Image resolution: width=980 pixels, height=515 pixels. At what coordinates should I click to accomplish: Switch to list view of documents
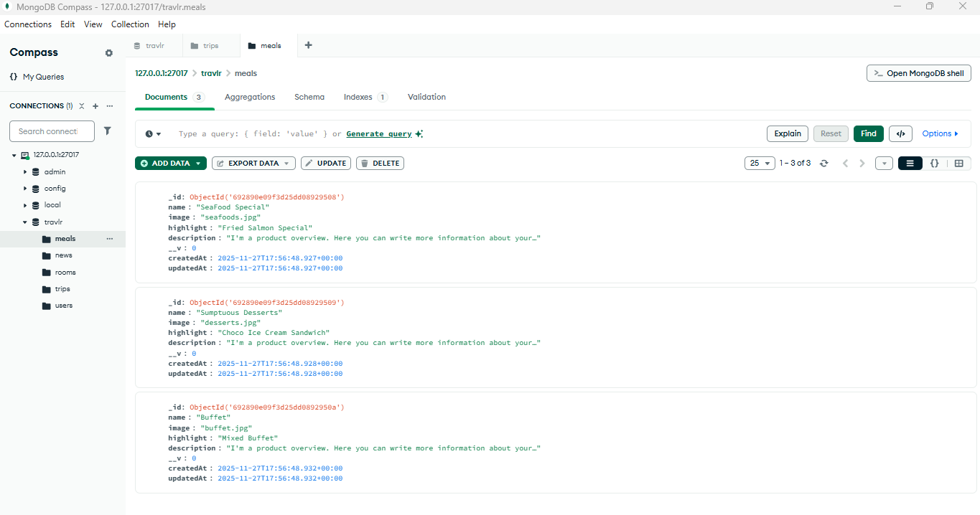(x=910, y=164)
